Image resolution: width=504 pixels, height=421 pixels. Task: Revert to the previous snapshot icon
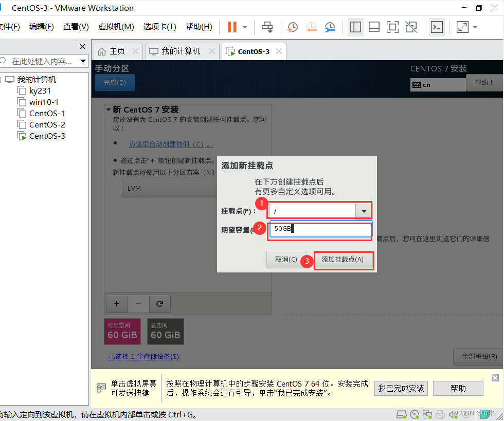click(x=311, y=27)
